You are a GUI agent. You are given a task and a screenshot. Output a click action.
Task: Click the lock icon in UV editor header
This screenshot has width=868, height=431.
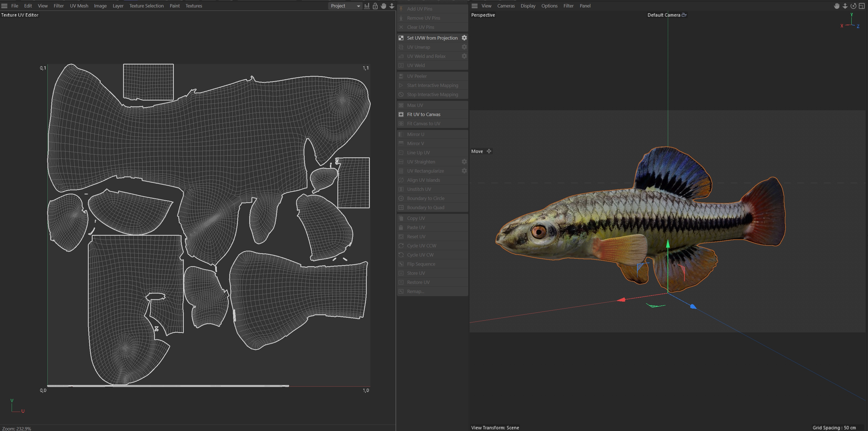[x=375, y=6]
